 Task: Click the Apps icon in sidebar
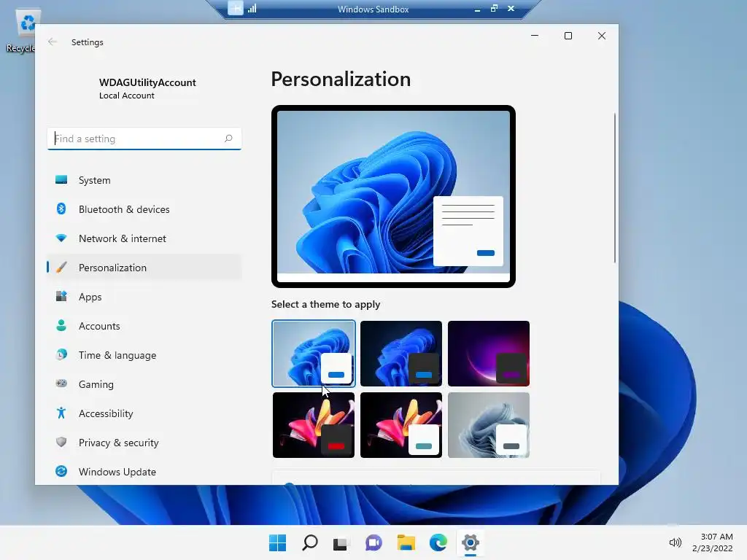61,296
